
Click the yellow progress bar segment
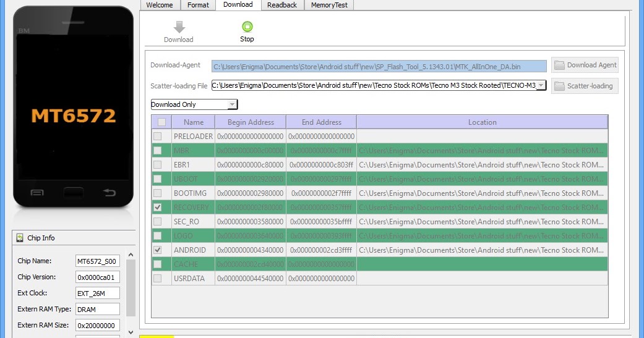[x=157, y=337]
